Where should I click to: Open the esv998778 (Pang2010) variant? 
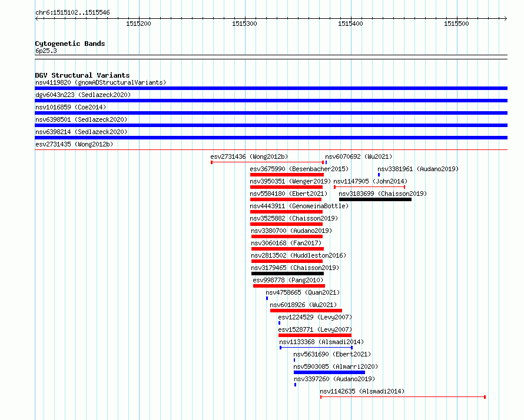coord(288,280)
